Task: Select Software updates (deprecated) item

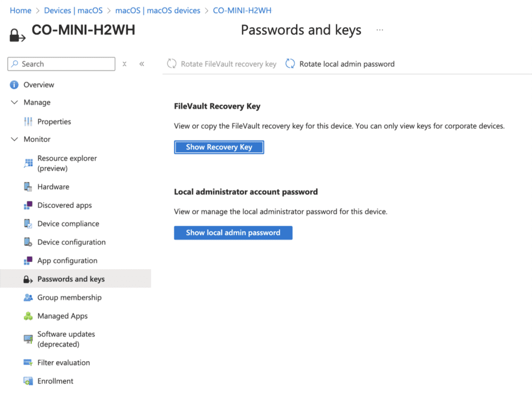Action: point(66,339)
